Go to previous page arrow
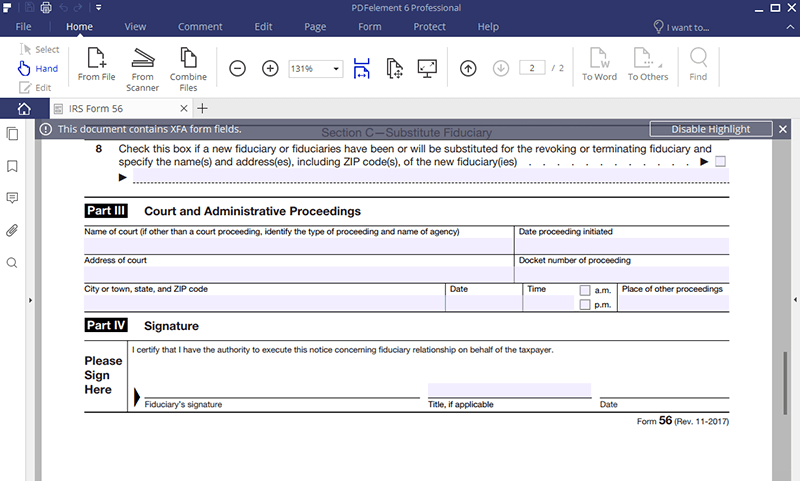This screenshot has height=481, width=800. [x=468, y=68]
